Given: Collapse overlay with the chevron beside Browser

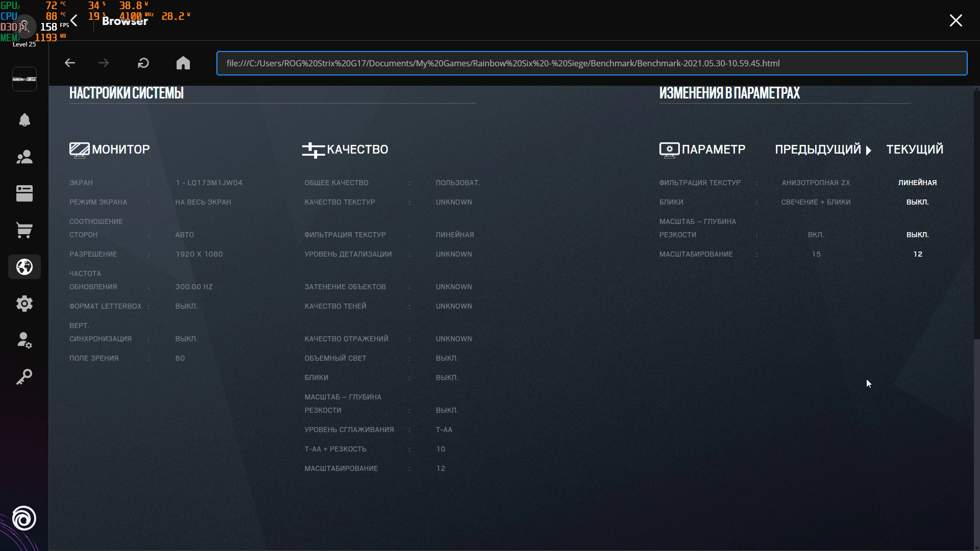Looking at the screenshot, I should 75,20.
